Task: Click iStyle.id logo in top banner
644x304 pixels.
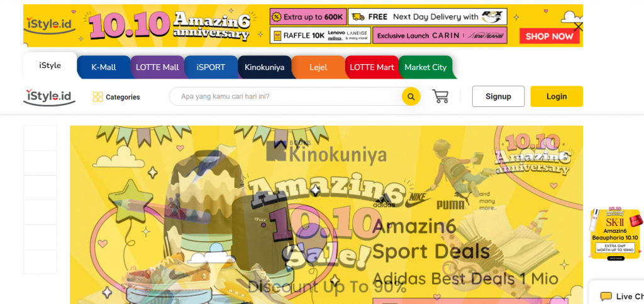Action: click(x=50, y=25)
